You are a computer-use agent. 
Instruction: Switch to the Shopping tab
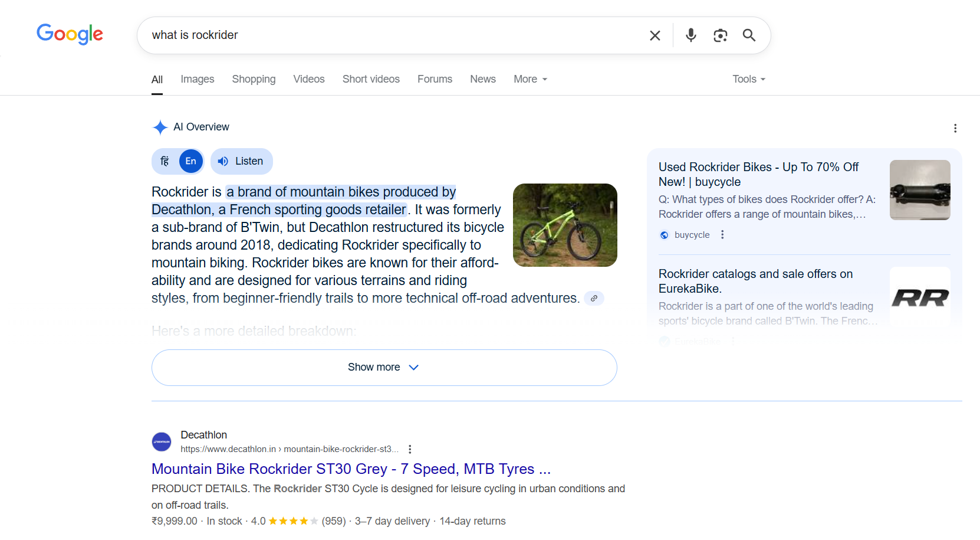coord(254,79)
